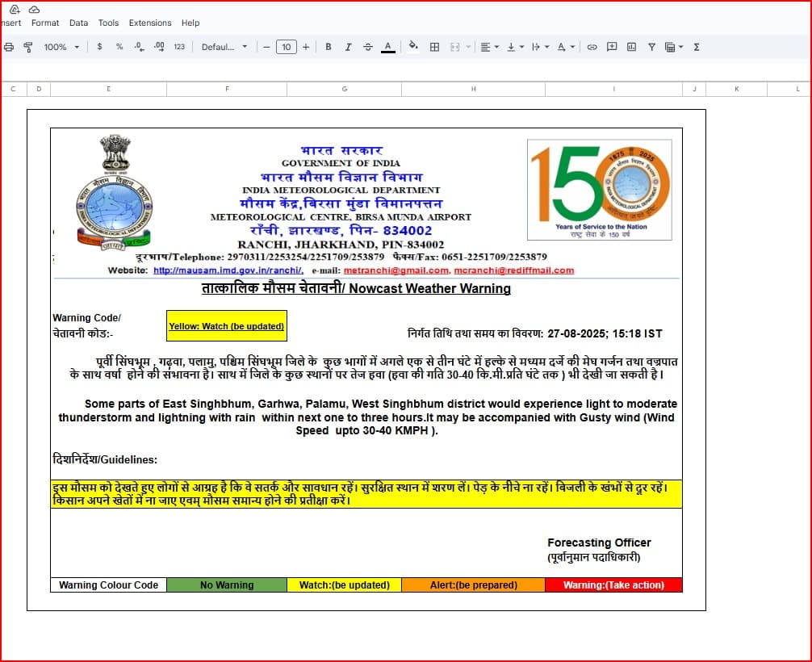Image resolution: width=812 pixels, height=662 pixels.
Task: Click the Insert comment icon
Action: pyautogui.click(x=612, y=47)
